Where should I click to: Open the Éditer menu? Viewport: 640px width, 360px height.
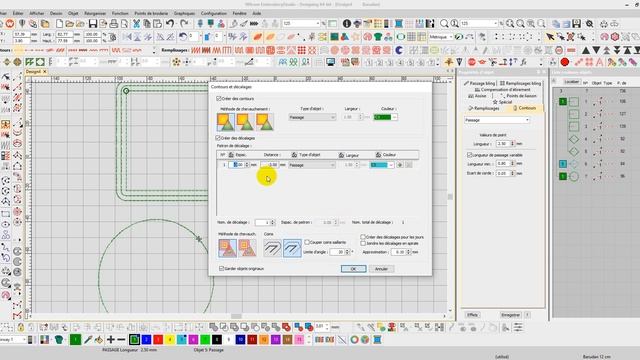(x=18, y=13)
